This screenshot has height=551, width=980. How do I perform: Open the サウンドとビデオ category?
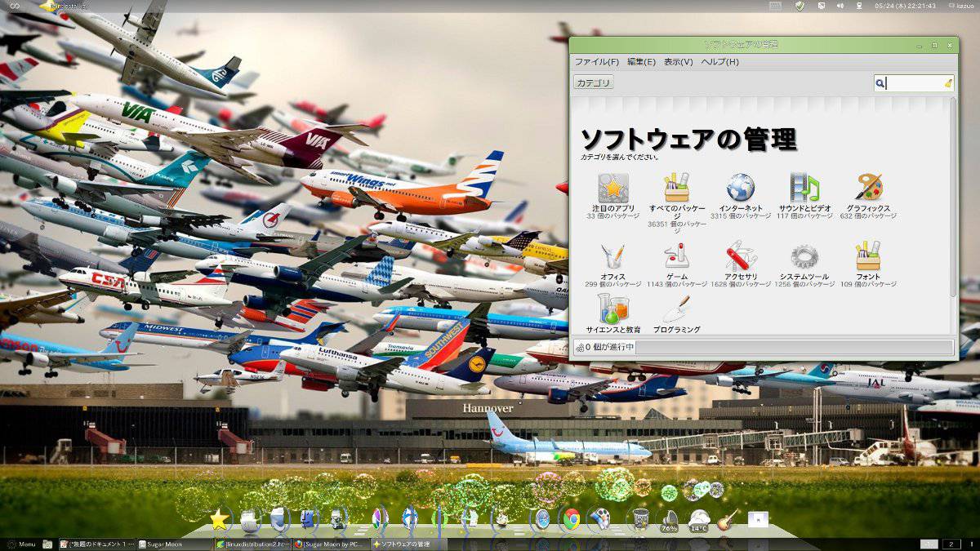[804, 196]
